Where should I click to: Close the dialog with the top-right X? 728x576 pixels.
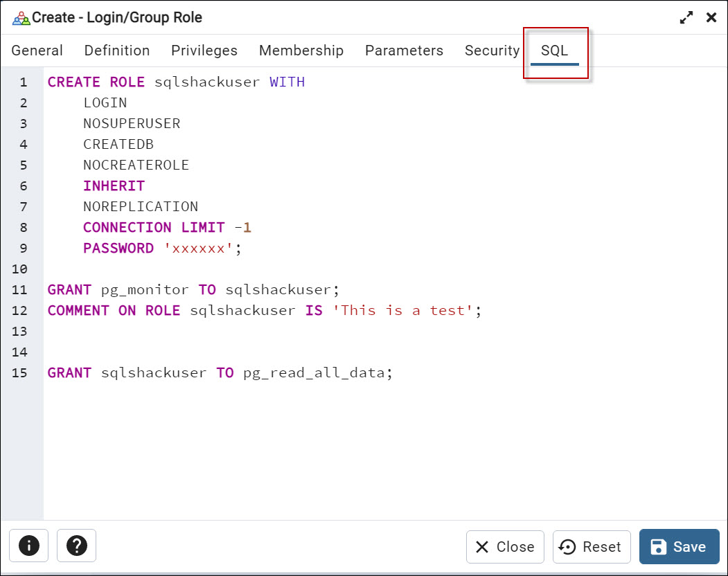(711, 17)
